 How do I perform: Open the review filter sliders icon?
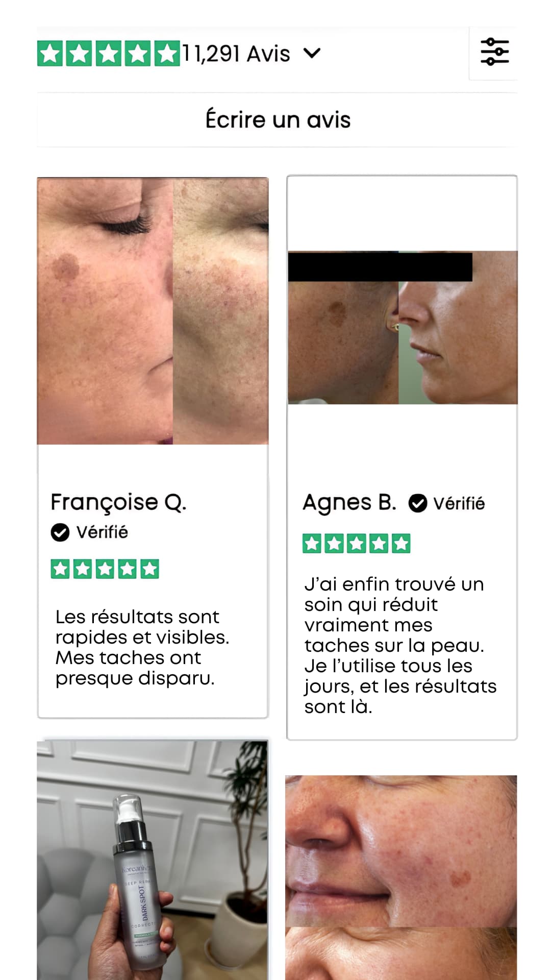tap(494, 52)
